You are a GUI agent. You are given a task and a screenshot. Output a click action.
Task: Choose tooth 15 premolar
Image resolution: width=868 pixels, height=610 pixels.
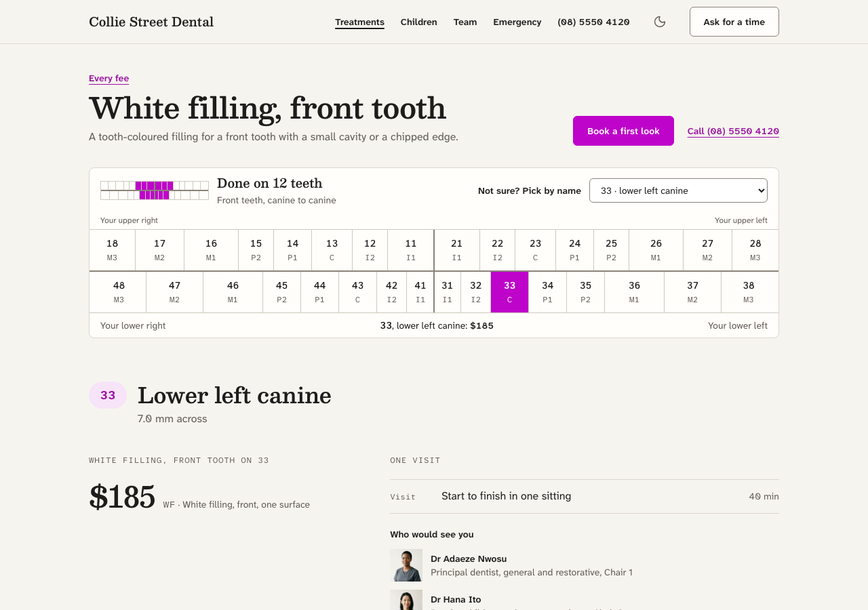pyautogui.click(x=256, y=250)
